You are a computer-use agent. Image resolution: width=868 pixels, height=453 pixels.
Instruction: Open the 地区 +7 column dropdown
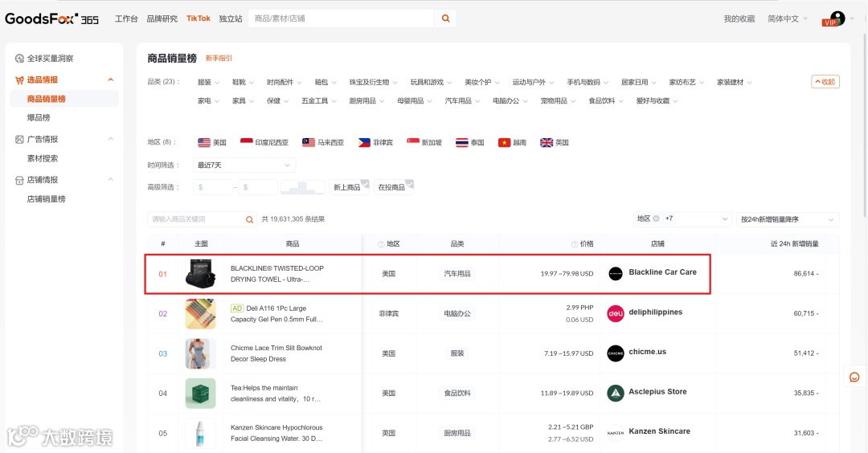pos(682,219)
